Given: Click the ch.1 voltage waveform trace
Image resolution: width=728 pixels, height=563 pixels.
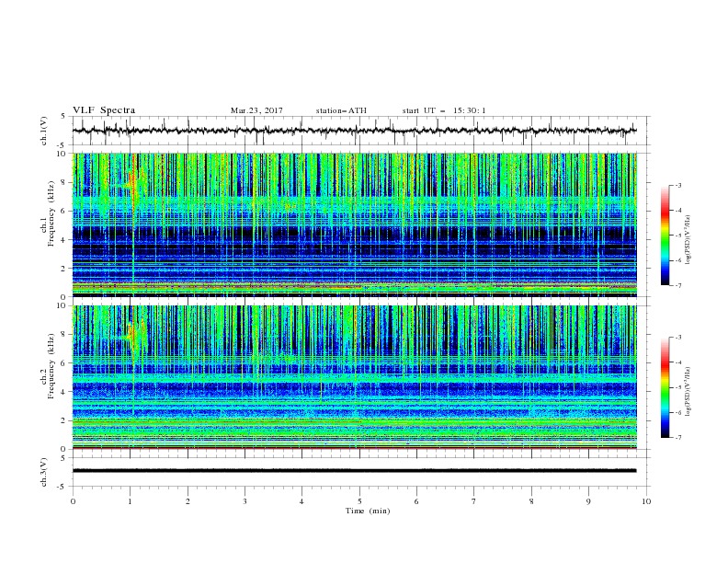Looking at the screenshot, I should click(x=354, y=131).
